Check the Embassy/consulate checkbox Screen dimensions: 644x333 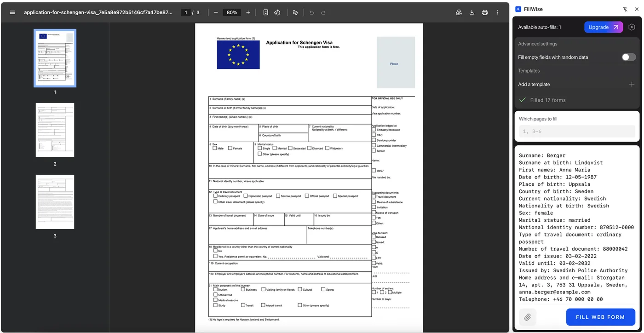pos(374,130)
